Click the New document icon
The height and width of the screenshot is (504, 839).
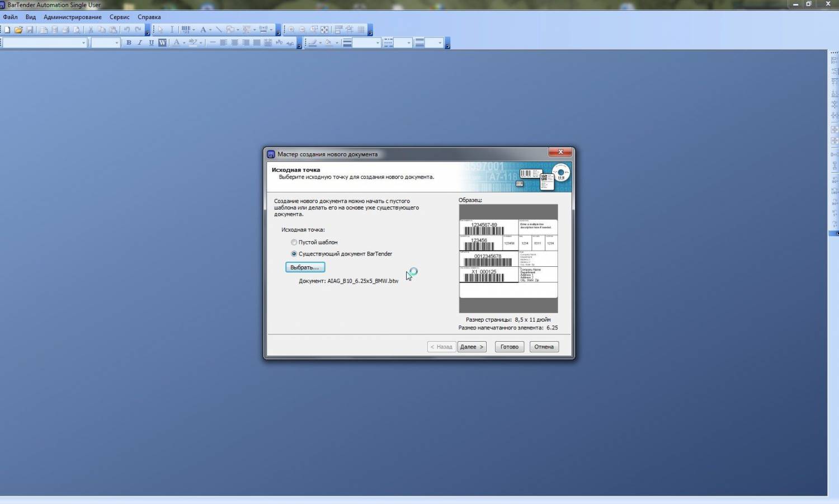point(7,30)
